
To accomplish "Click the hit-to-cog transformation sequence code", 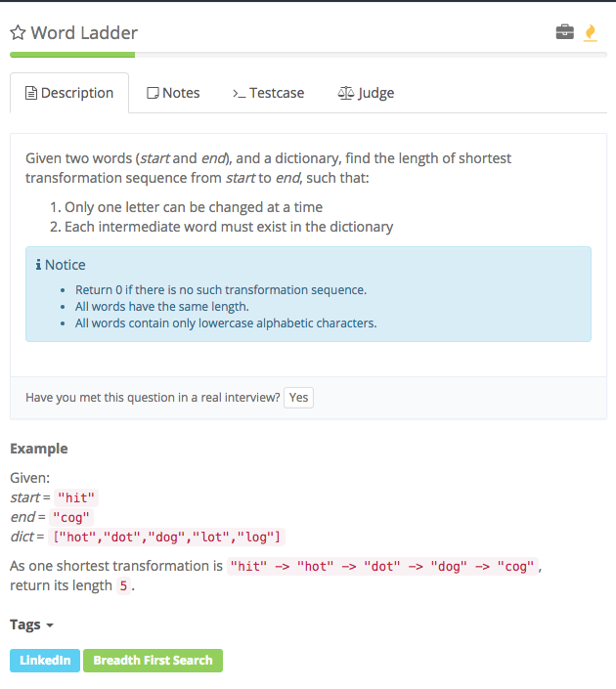I will [383, 567].
